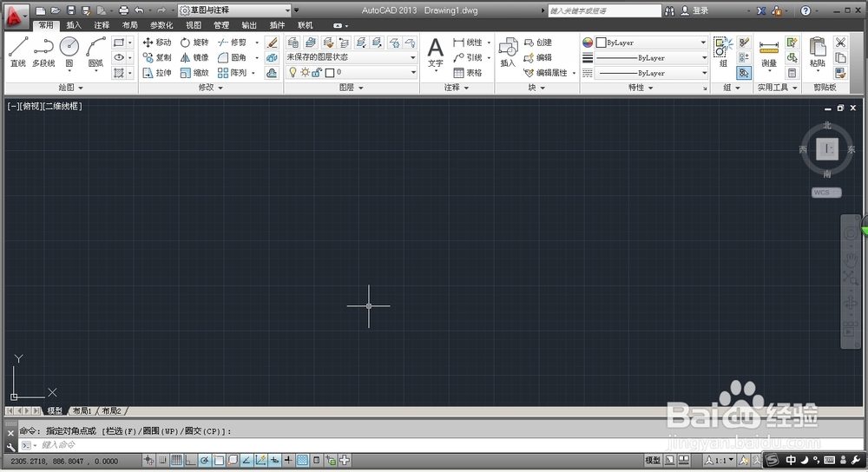Viewport: 868px width, 472px height.
Task: Click the erase brush icon in 修改 panel
Action: point(272,42)
